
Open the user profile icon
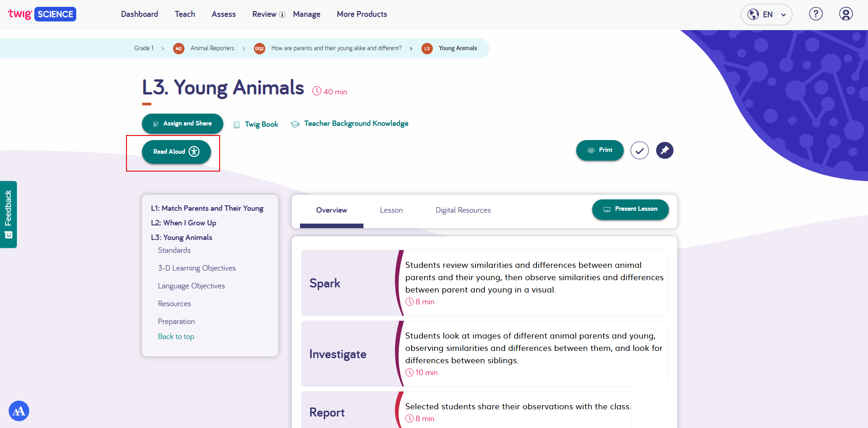tap(846, 14)
